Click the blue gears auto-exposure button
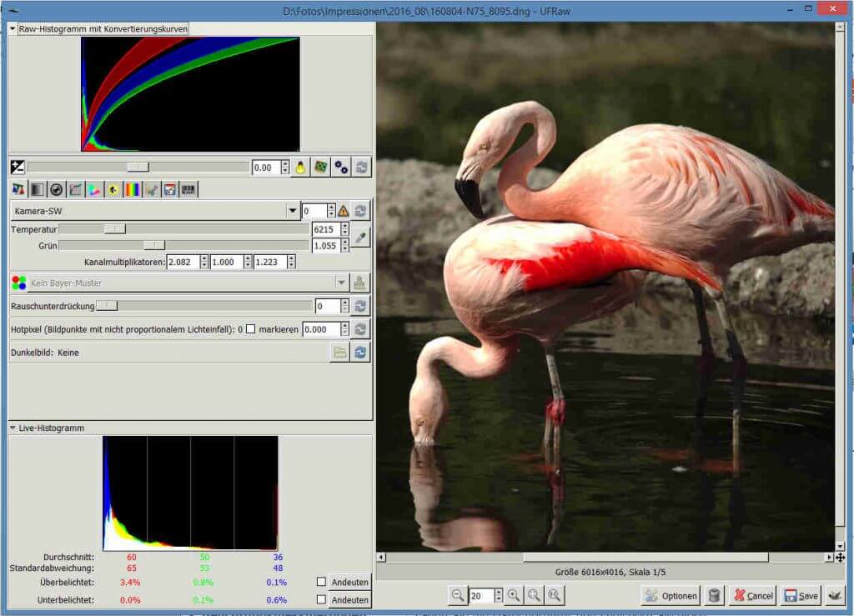Viewport: 854px width, 616px height. point(341,168)
